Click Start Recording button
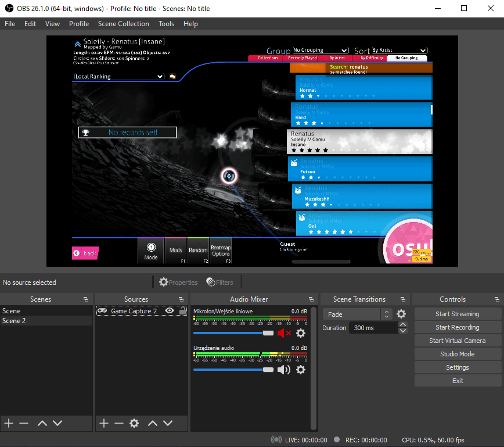The width and height of the screenshot is (504, 447). click(458, 327)
